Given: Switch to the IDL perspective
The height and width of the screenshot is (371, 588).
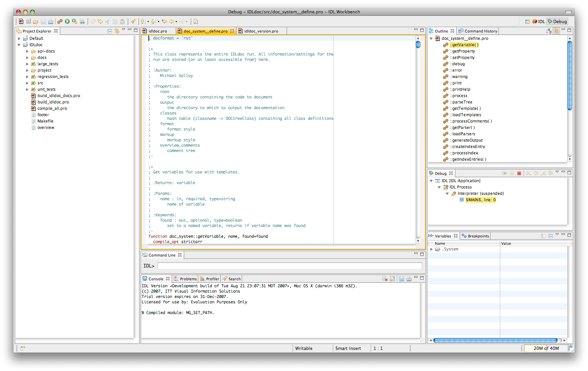Looking at the screenshot, I should (538, 21).
